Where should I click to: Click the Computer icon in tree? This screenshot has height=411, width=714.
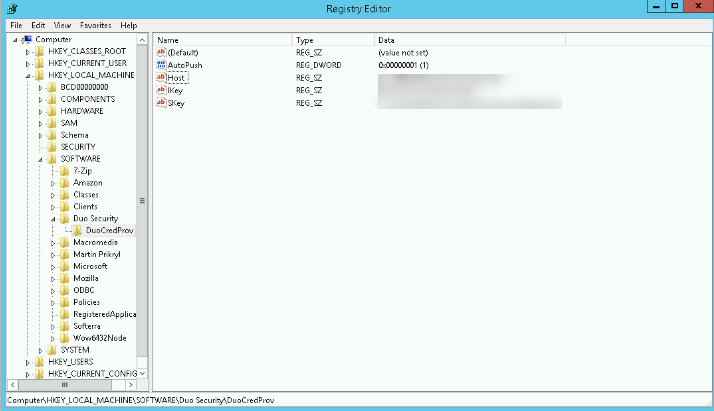coord(27,39)
